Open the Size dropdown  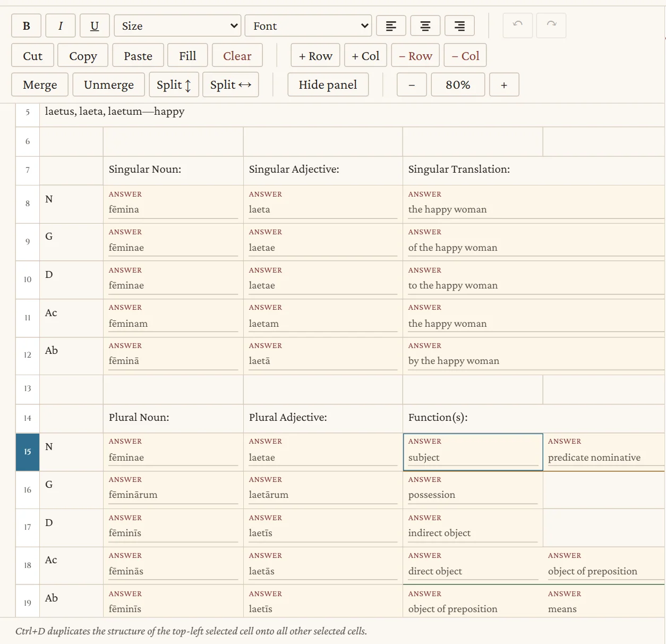tap(177, 26)
